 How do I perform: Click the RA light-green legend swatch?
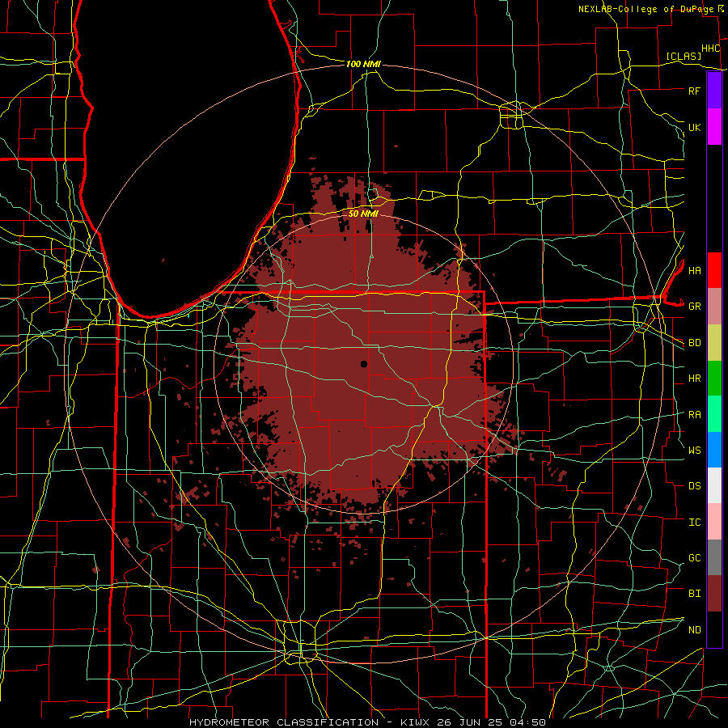click(714, 414)
